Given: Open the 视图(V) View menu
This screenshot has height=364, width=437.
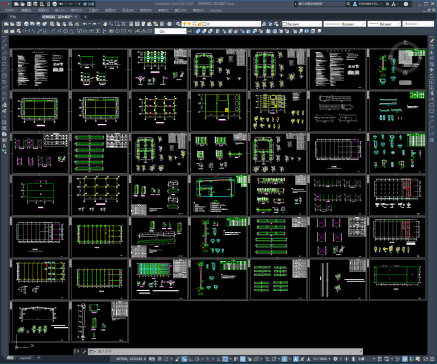Looking at the screenshot, I should pyautogui.click(x=43, y=10).
